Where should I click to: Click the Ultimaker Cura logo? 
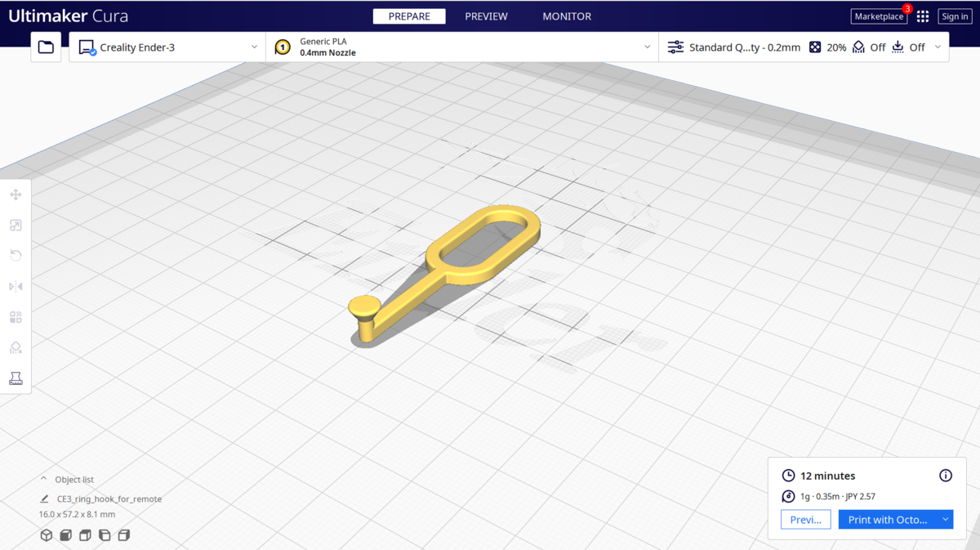(69, 16)
